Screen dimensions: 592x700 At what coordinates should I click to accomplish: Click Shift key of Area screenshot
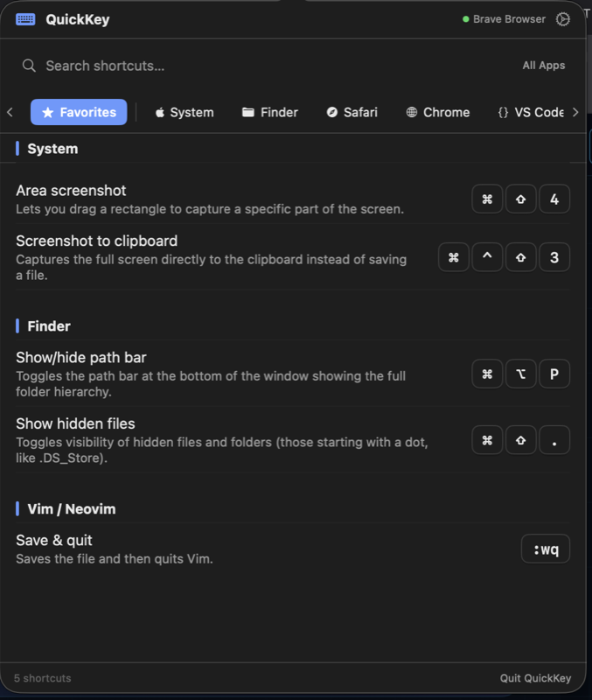520,199
